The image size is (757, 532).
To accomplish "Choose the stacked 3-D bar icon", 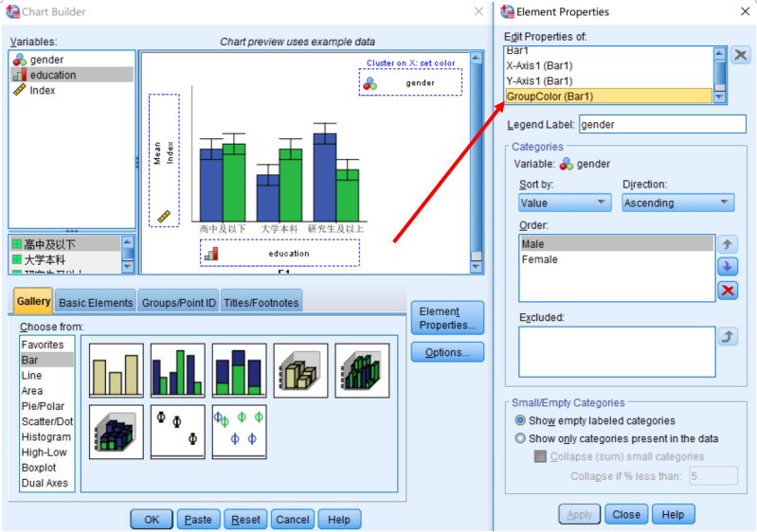I will (117, 432).
